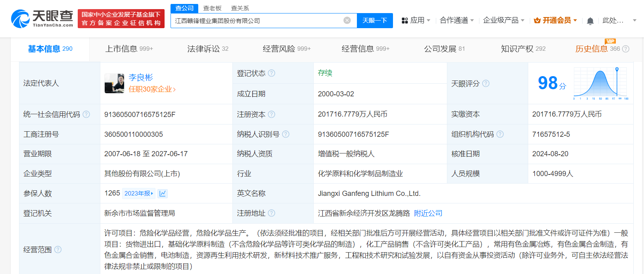Viewport: 644px width, 274px height.
Task: Select the 基本信息 tab
Action: pos(50,49)
